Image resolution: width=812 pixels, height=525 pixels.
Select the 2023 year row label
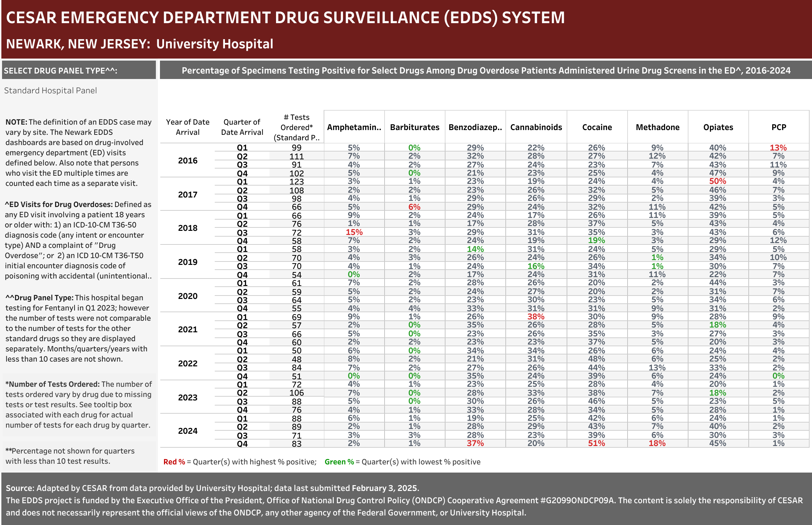coord(188,398)
